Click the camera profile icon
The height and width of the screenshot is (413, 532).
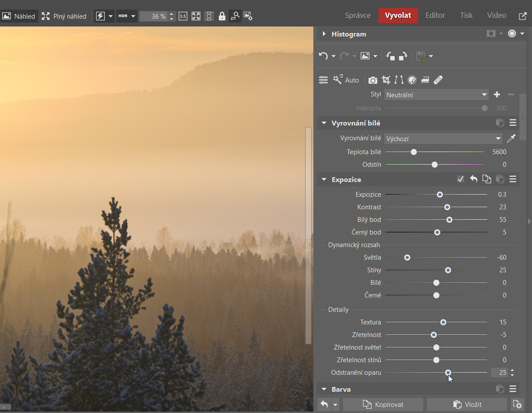coord(372,80)
